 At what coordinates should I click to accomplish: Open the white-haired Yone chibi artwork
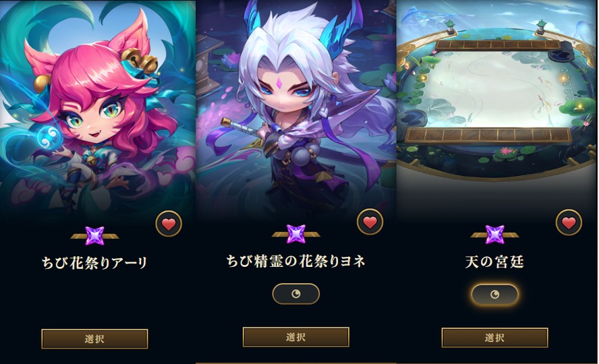(x=296, y=107)
